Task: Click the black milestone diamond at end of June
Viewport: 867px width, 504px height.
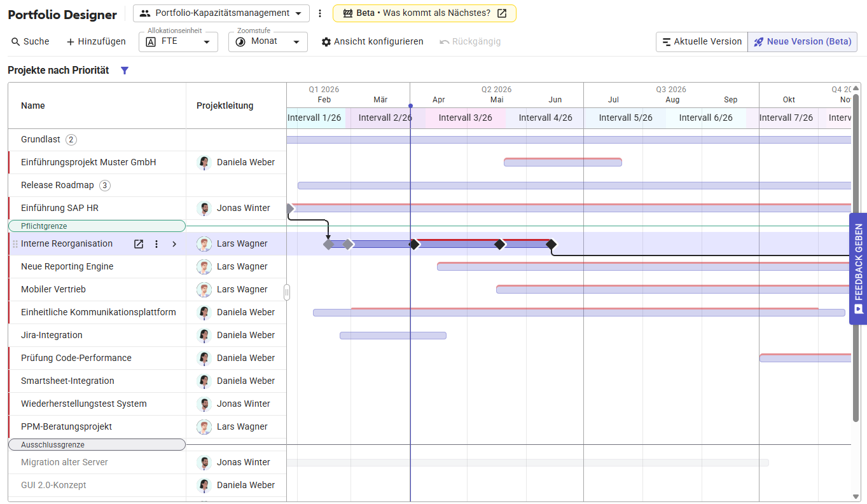Action: (x=551, y=244)
